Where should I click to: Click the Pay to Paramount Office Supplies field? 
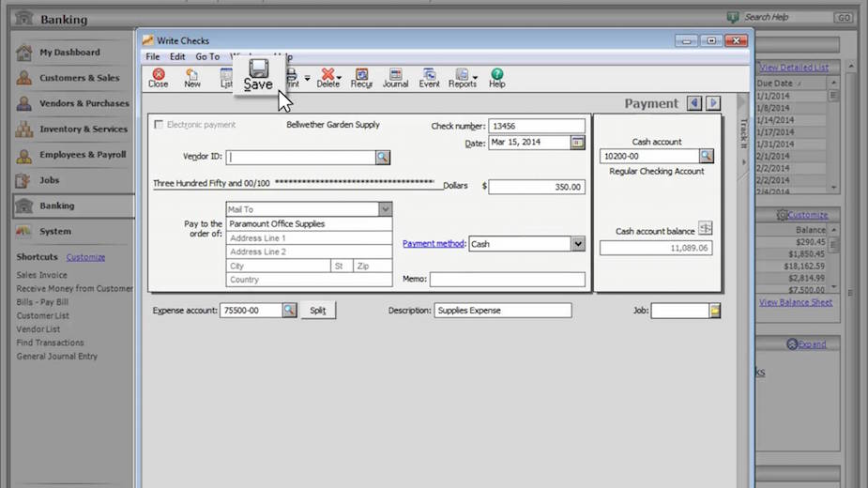309,223
